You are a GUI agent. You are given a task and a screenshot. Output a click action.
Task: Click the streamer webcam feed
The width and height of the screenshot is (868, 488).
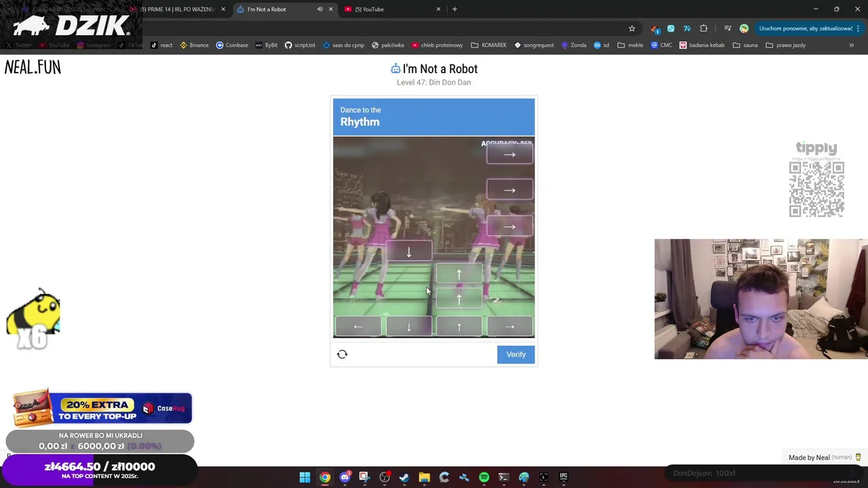(760, 299)
